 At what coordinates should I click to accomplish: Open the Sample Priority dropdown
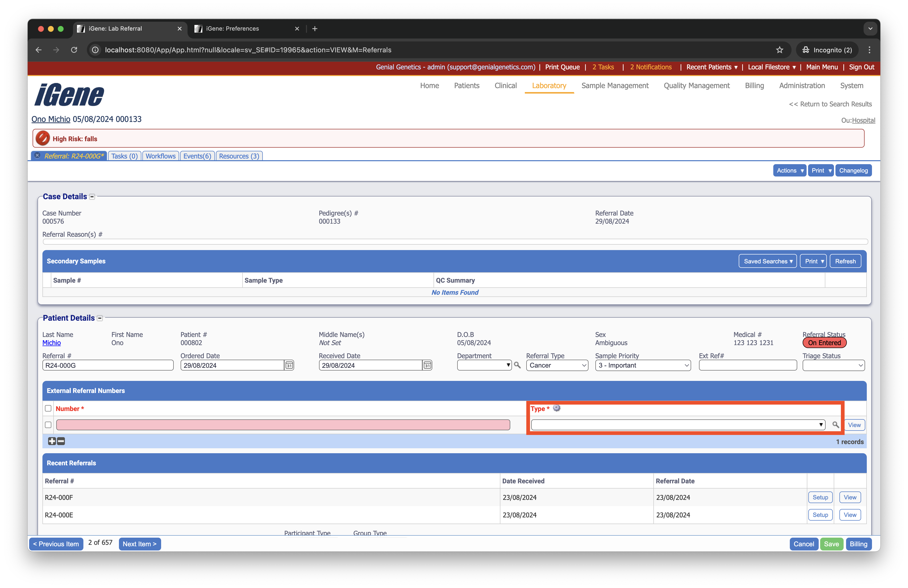(x=643, y=365)
